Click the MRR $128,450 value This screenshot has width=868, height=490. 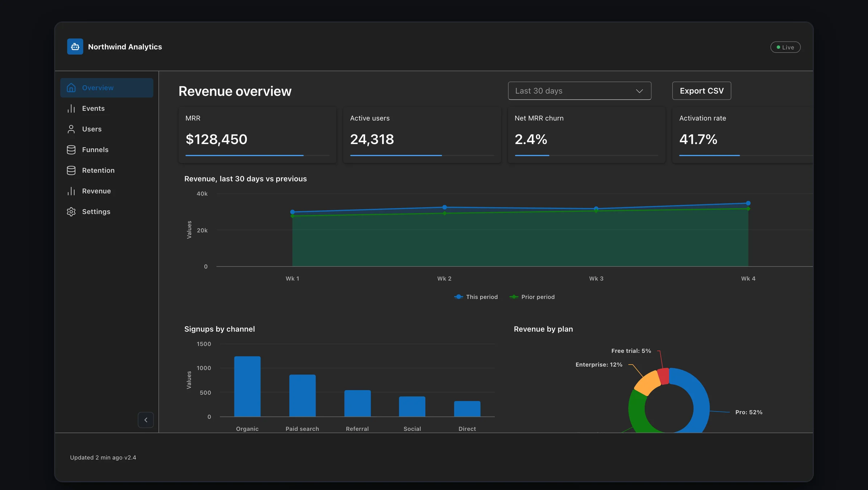(x=216, y=139)
